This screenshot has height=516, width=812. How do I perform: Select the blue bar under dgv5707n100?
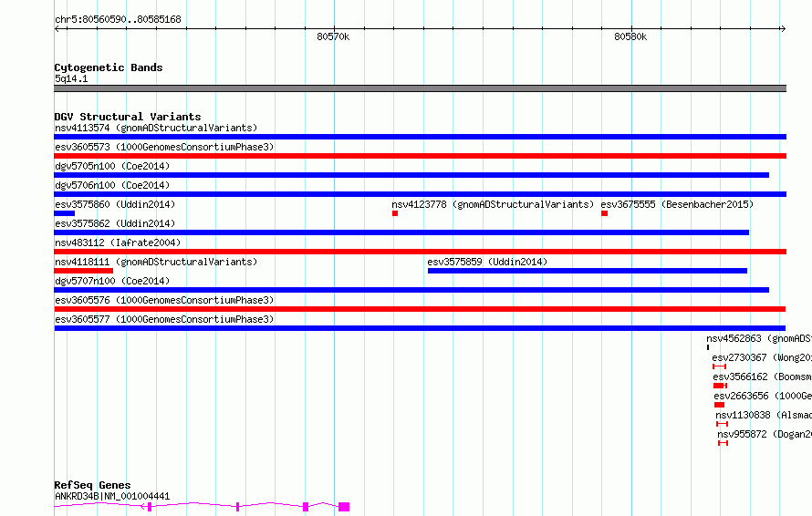coord(411,290)
